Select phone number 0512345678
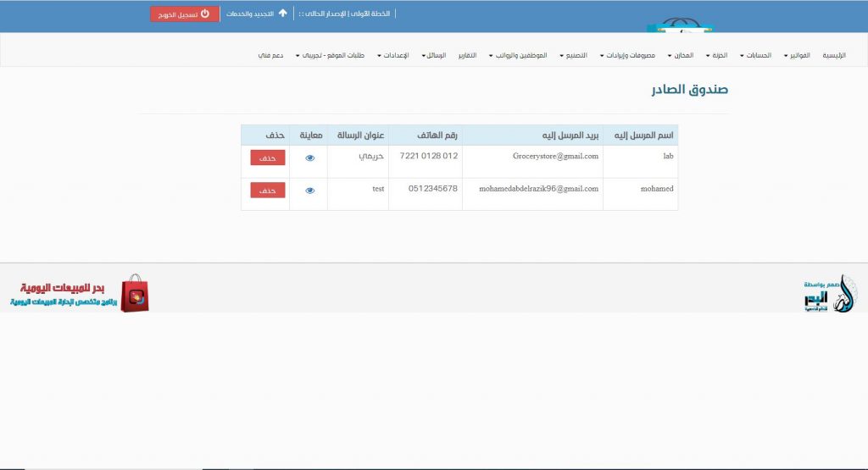This screenshot has width=868, height=470. 433,189
